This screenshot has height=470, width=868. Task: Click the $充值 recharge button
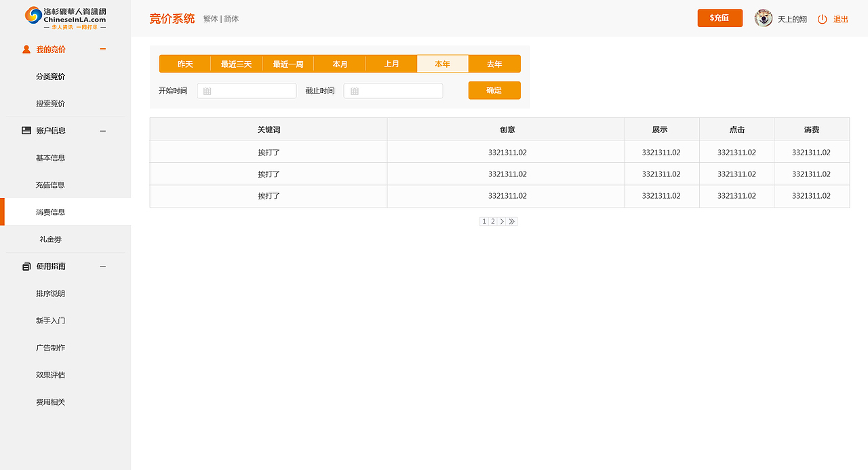[x=720, y=18]
